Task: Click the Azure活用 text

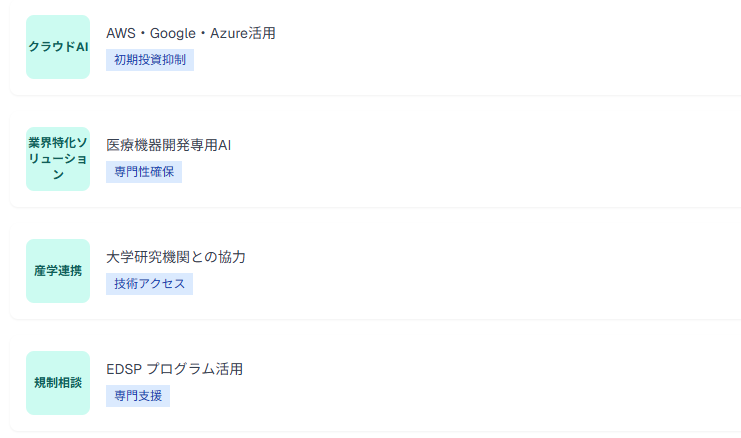Action: [242, 33]
